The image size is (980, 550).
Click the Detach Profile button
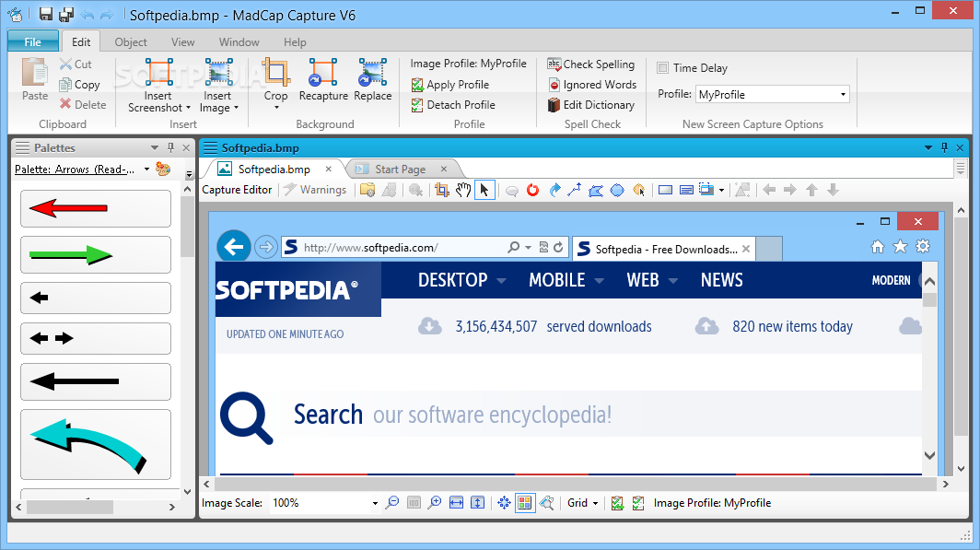(x=453, y=104)
